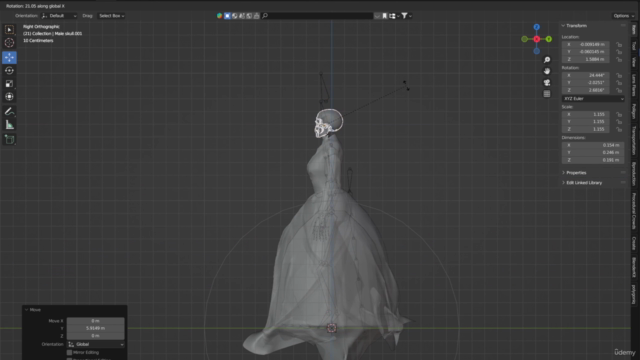The width and height of the screenshot is (640, 360).
Task: Click the 3D cursor at the origin
Action: tap(331, 328)
